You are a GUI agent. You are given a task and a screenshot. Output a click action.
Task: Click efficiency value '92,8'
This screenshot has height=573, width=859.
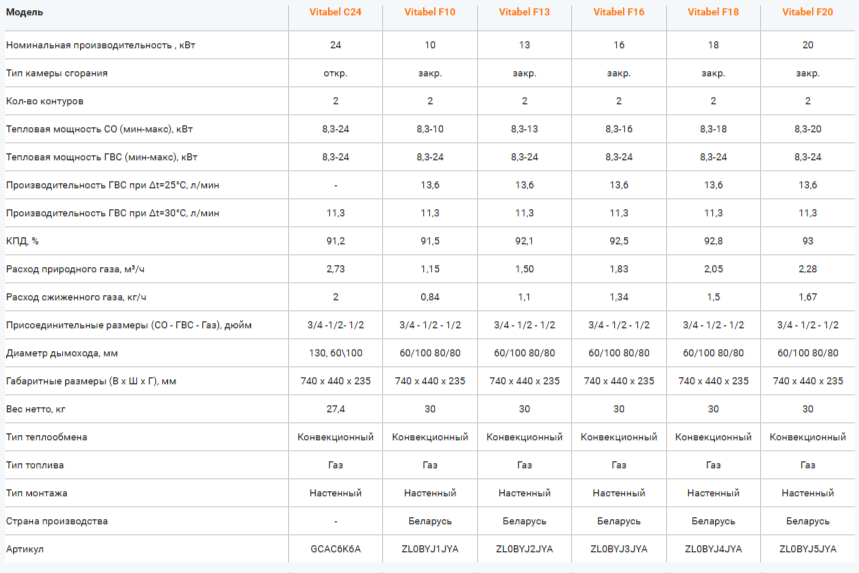click(x=713, y=241)
